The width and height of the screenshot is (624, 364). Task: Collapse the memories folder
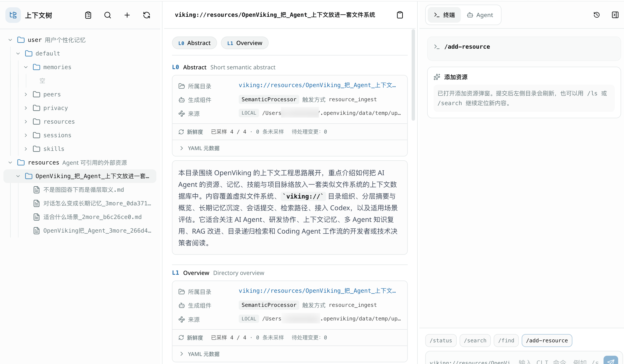(26, 67)
